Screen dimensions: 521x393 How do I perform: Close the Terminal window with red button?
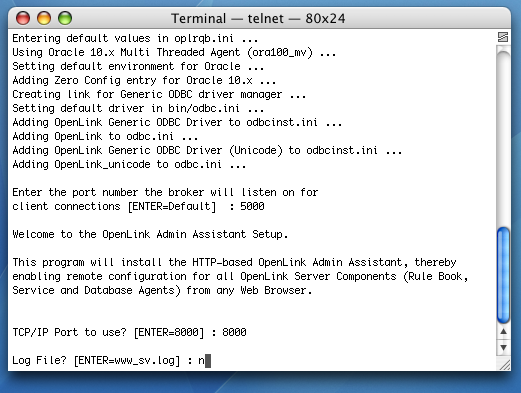pyautogui.click(x=23, y=18)
